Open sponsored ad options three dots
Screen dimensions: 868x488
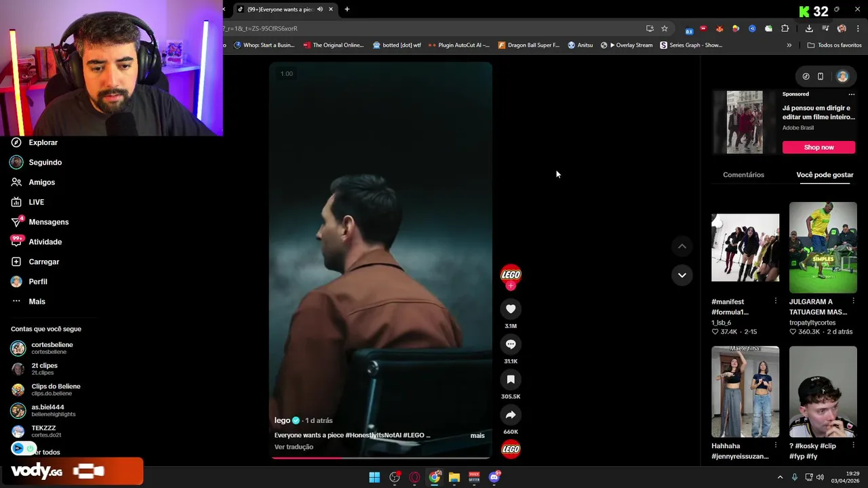pos(851,94)
